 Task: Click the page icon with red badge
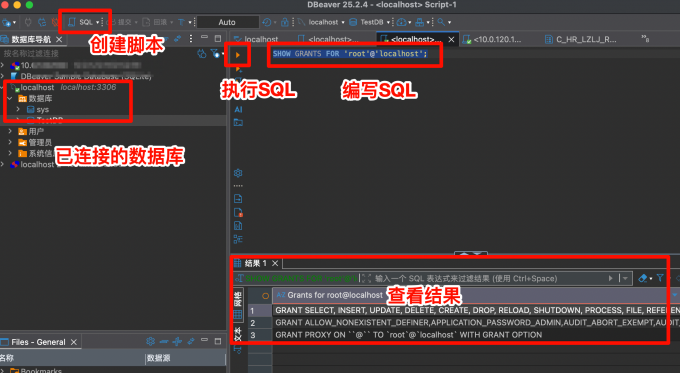tap(238, 213)
